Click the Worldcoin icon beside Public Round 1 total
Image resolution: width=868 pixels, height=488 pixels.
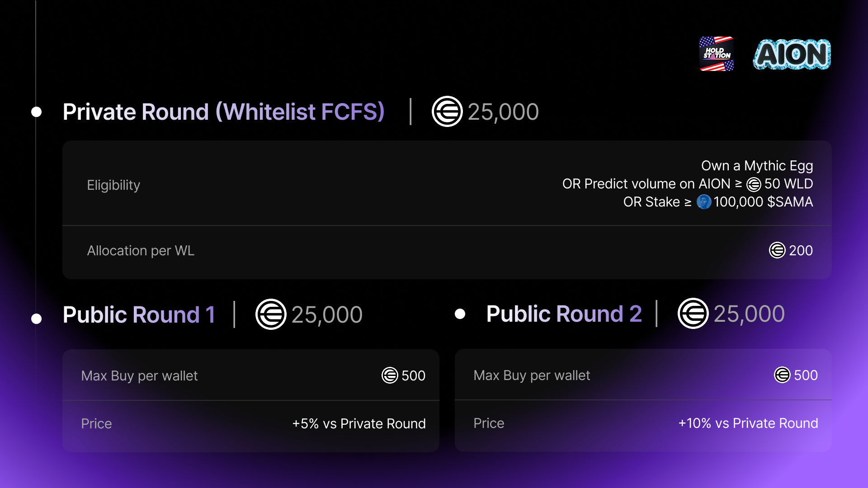click(271, 314)
